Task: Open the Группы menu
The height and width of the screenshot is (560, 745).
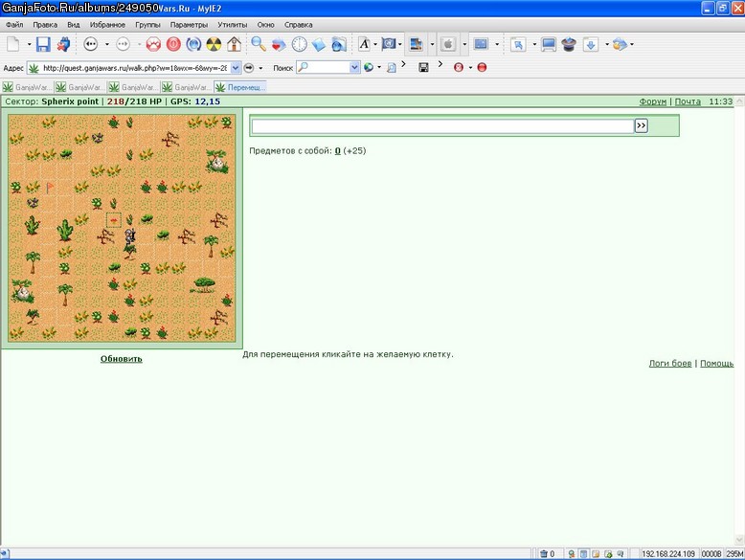Action: (147, 25)
